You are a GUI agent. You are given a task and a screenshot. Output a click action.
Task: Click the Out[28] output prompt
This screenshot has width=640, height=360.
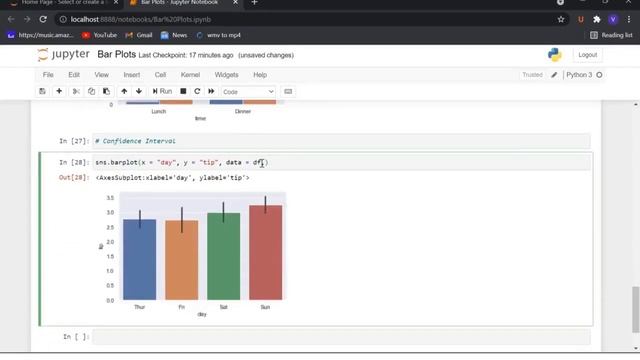(73, 178)
